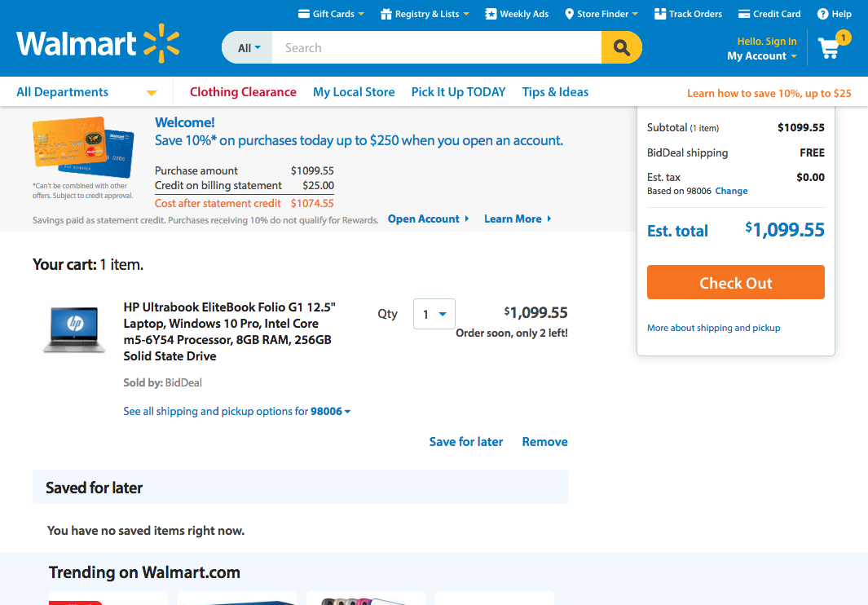Click the orange Check Out button
The width and height of the screenshot is (868, 605).
pos(736,283)
